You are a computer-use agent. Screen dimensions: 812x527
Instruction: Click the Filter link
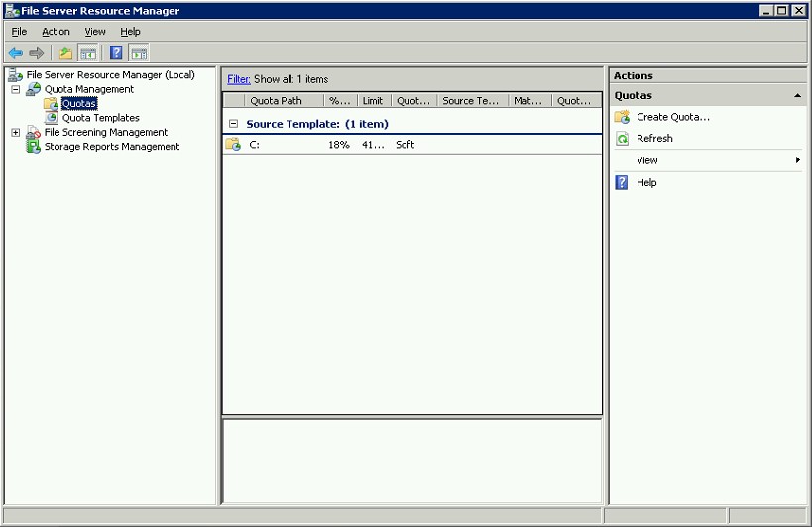tap(239, 79)
